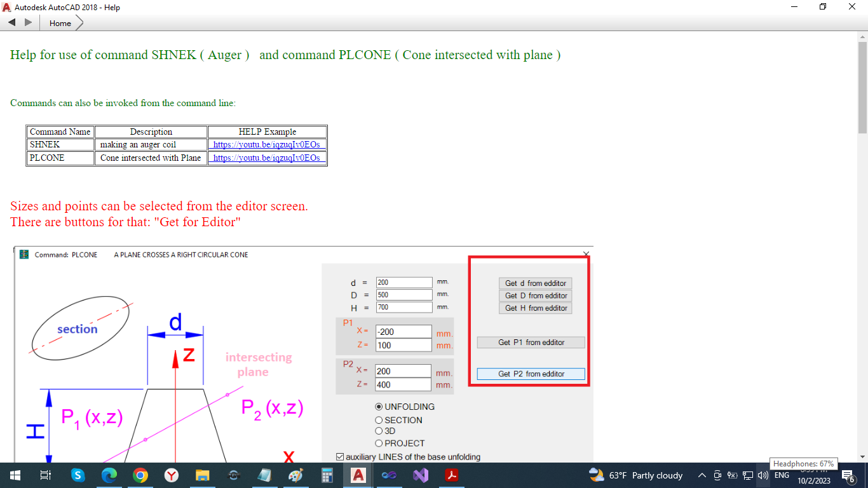Open the Windows Start menu
The height and width of the screenshot is (488, 868).
[x=15, y=475]
